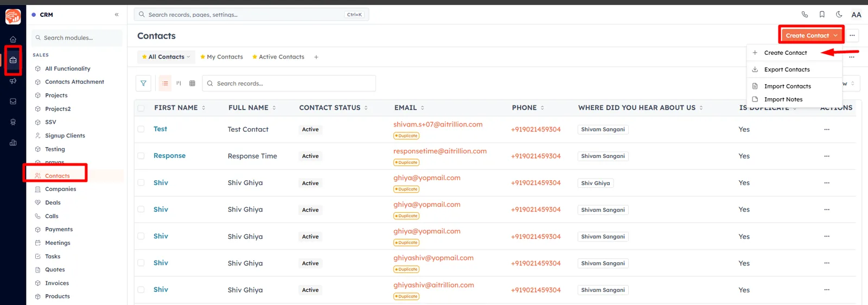Select the header select-all checkbox
This screenshot has height=305, width=868.
tap(141, 108)
